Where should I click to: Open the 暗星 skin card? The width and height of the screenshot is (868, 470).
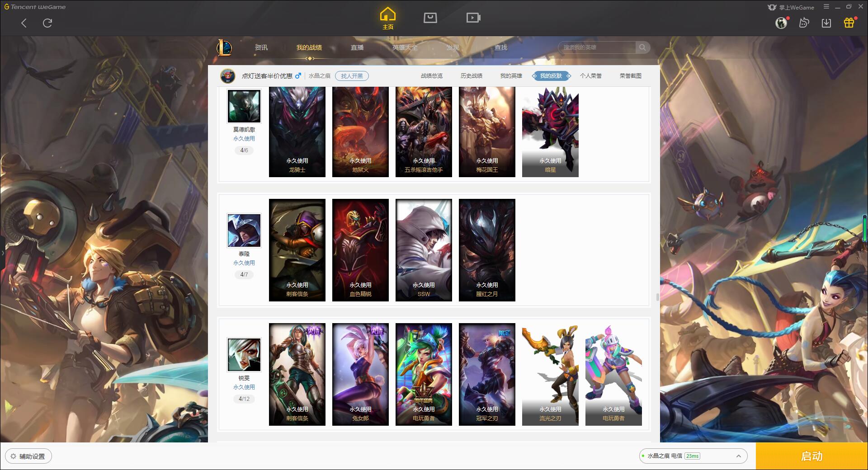point(550,132)
